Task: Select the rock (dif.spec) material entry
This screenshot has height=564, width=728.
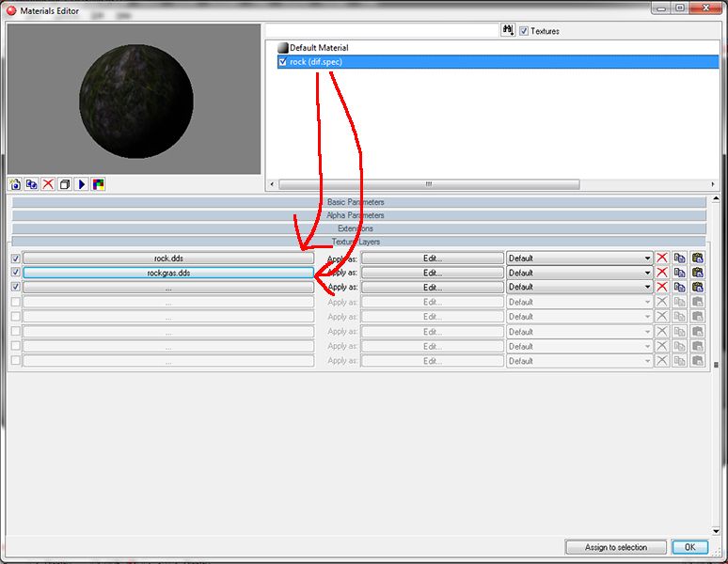Action: pos(498,62)
